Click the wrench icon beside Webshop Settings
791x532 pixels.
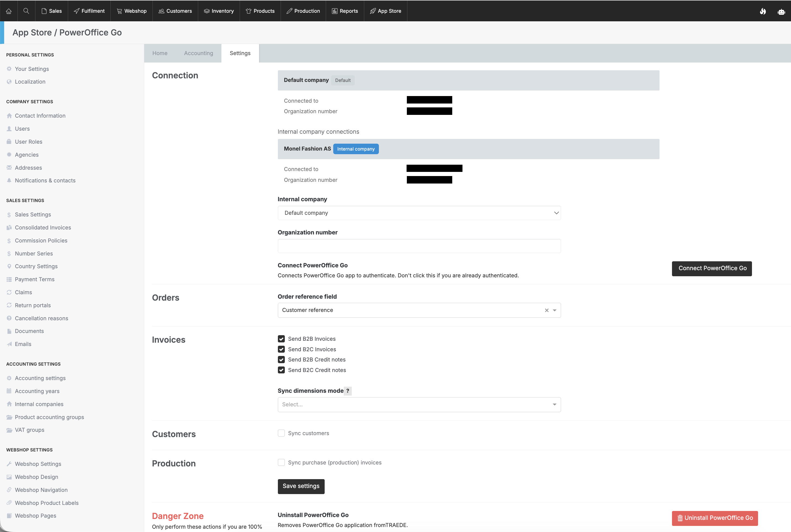point(9,464)
